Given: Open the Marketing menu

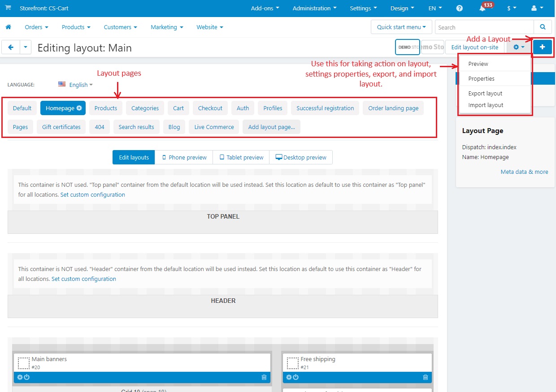Looking at the screenshot, I should [167, 27].
